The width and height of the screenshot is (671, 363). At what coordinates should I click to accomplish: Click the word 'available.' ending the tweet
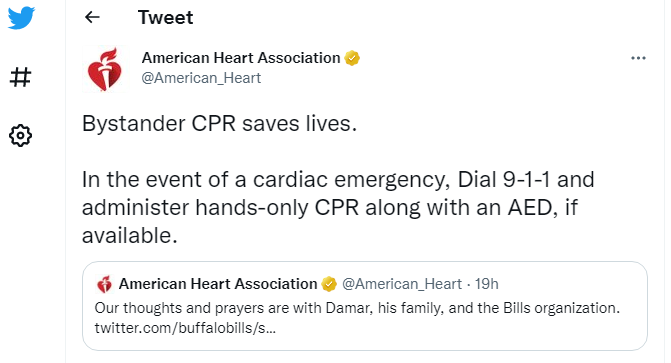[x=130, y=235]
